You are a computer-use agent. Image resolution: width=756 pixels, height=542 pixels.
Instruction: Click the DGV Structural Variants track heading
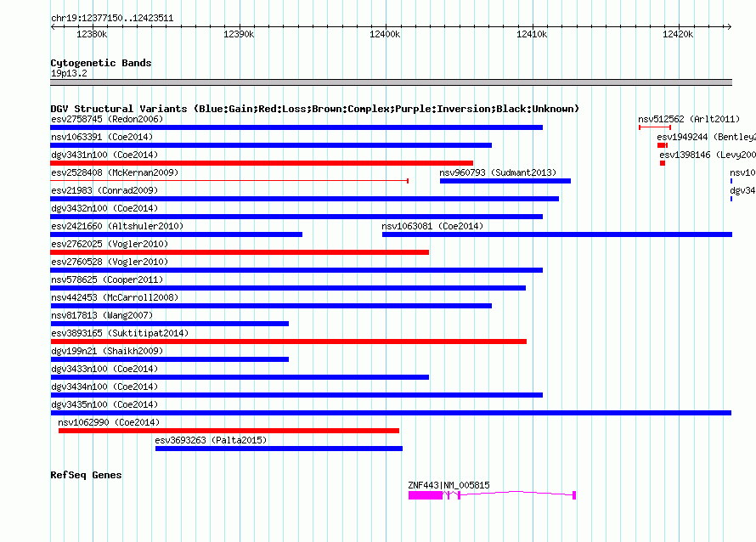click(x=314, y=109)
